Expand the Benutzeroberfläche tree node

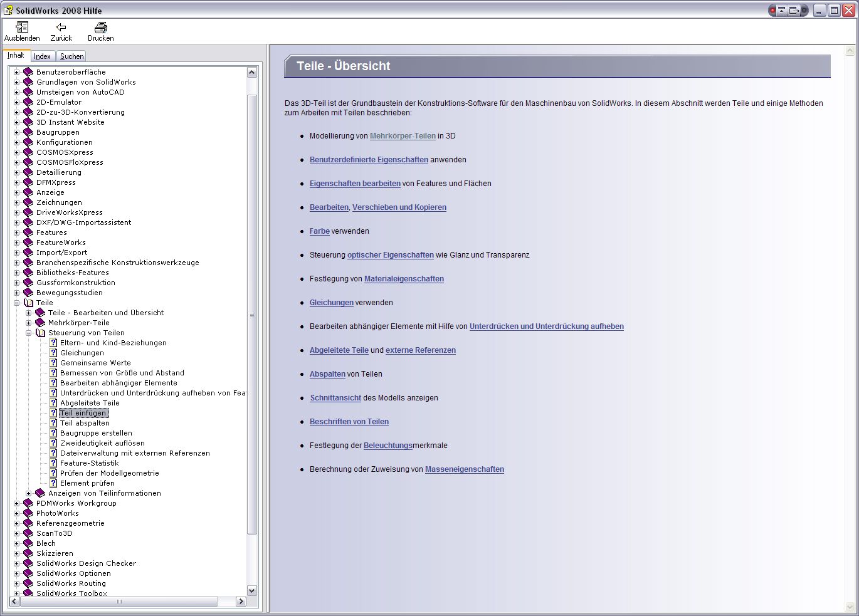tap(16, 72)
